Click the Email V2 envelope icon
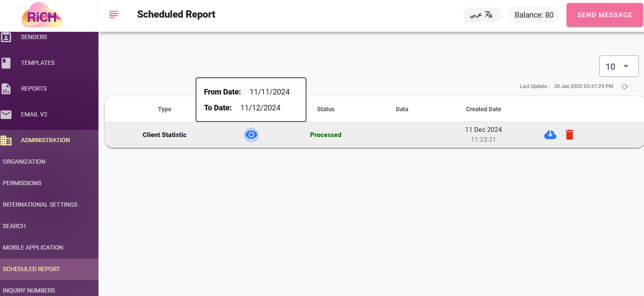 (6, 115)
